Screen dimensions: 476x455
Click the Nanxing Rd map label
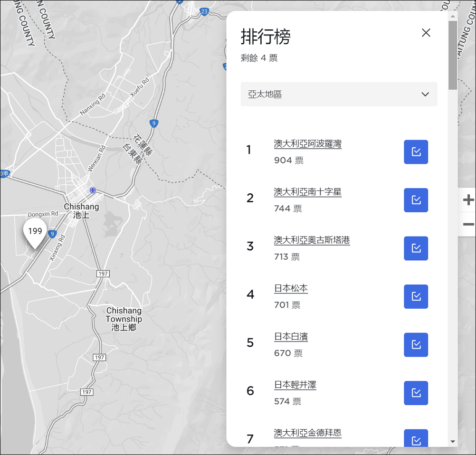pyautogui.click(x=93, y=104)
